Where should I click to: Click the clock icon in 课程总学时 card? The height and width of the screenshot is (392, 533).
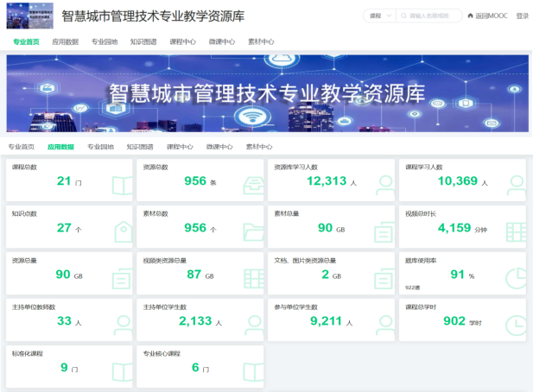[x=516, y=325]
